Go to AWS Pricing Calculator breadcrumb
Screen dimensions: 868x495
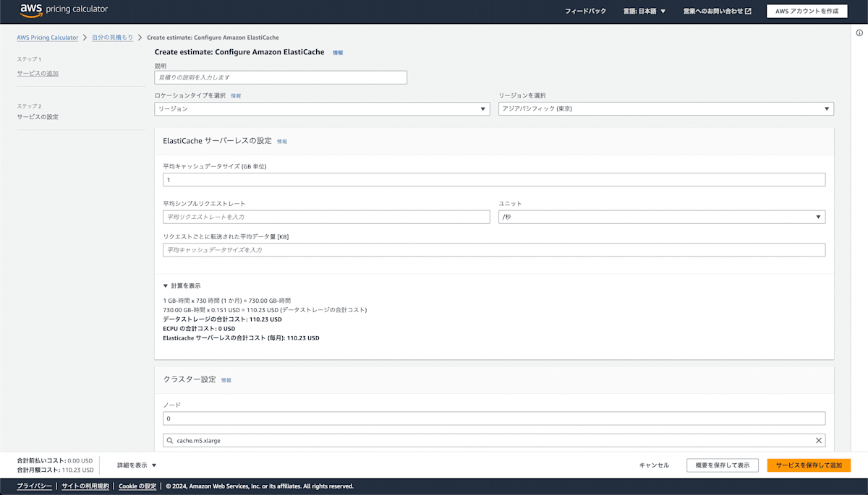point(47,38)
